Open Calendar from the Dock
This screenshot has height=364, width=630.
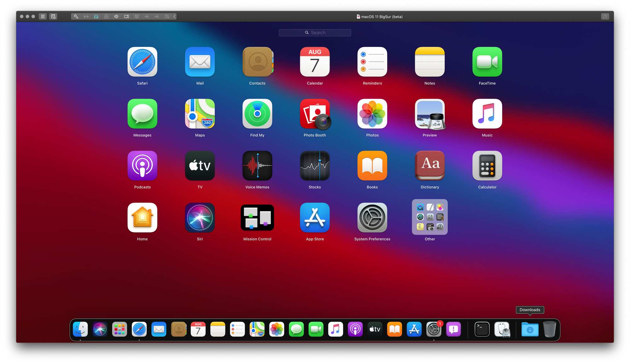[198, 329]
